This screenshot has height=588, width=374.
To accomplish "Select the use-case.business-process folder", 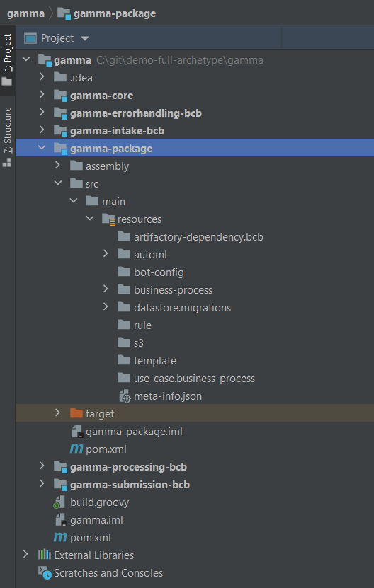I will pos(195,379).
